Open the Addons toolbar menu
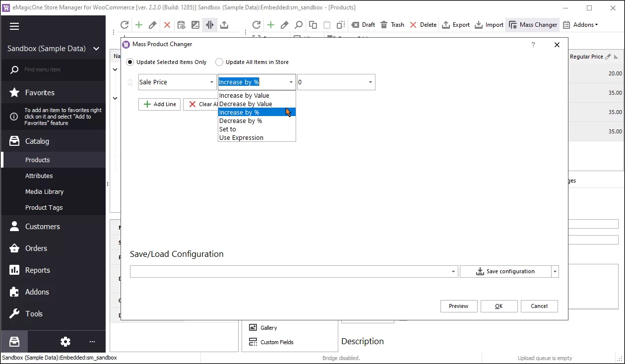Viewport: 625px width, 364px height. pyautogui.click(x=580, y=25)
